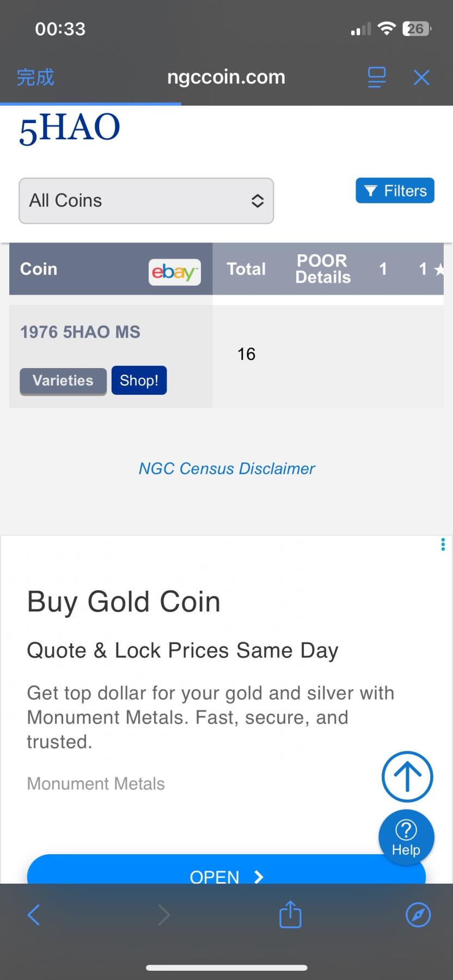Open page in Safari via compass icon

click(418, 915)
